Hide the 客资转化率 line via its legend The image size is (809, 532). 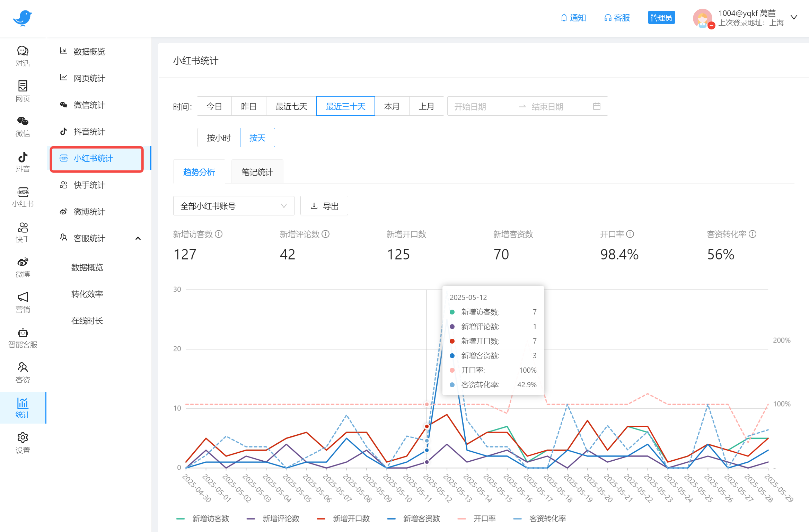(547, 518)
